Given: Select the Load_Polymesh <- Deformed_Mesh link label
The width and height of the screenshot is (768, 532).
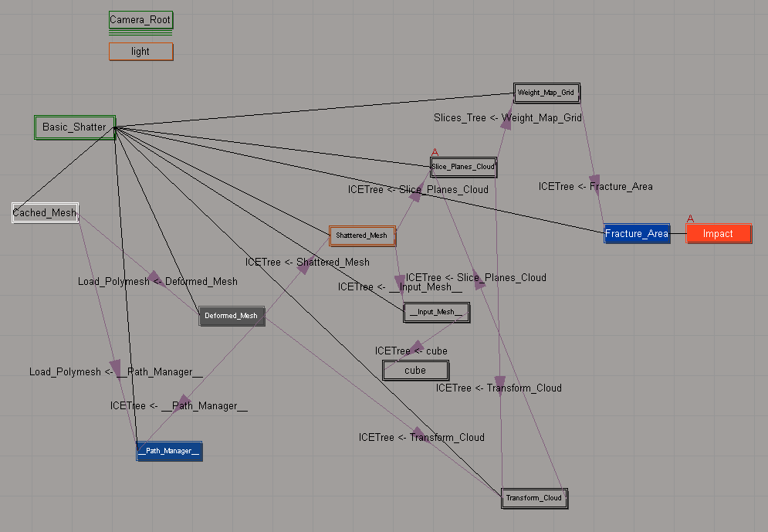Looking at the screenshot, I should (157, 282).
